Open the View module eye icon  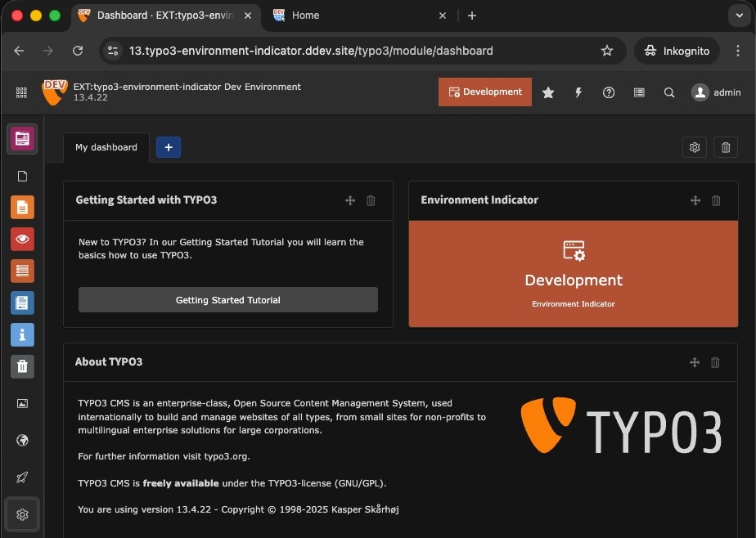(22, 239)
